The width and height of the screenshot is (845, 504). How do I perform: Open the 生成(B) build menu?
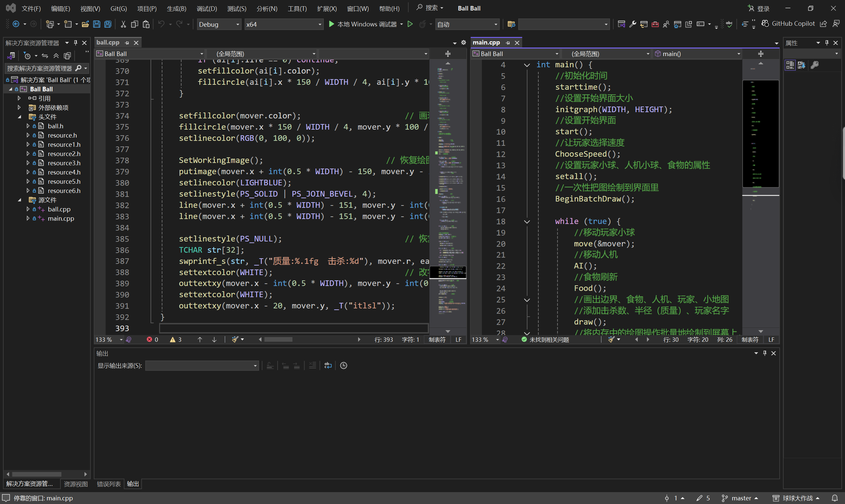(176, 9)
